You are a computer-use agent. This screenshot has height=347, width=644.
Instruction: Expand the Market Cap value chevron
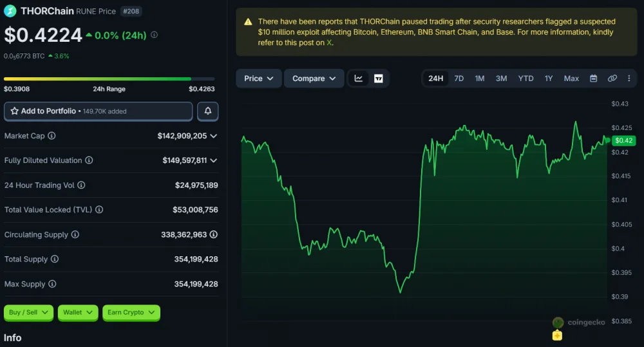pyautogui.click(x=214, y=136)
